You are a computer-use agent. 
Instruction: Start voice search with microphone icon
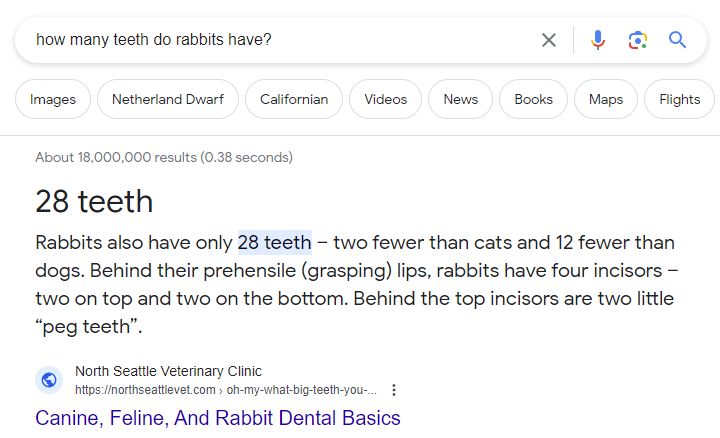coord(597,40)
